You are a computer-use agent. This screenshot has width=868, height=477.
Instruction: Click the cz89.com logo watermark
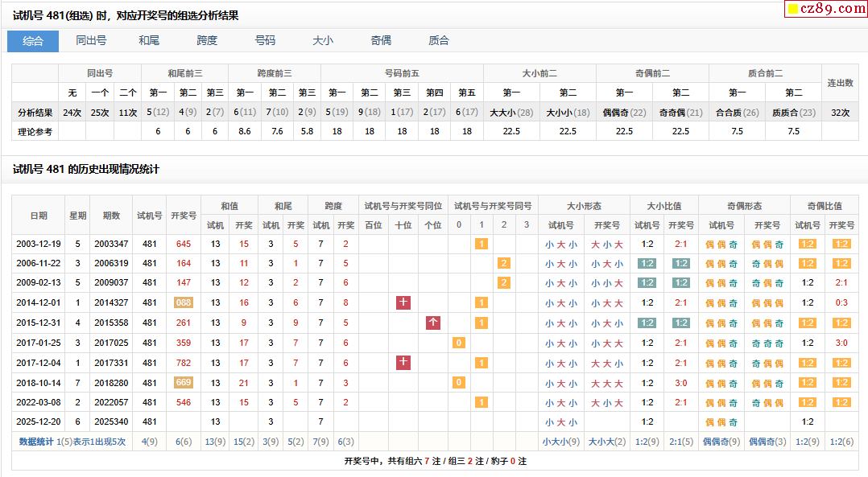pos(825,9)
